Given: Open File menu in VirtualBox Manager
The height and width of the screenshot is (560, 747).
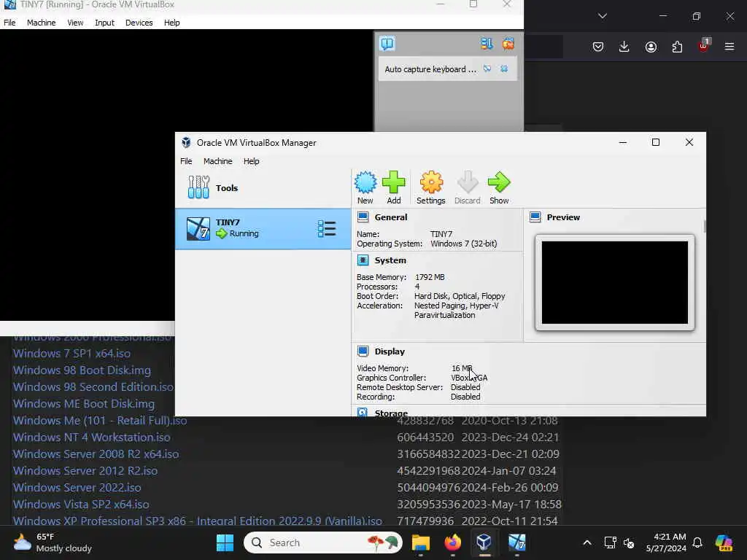Looking at the screenshot, I should pyautogui.click(x=186, y=161).
